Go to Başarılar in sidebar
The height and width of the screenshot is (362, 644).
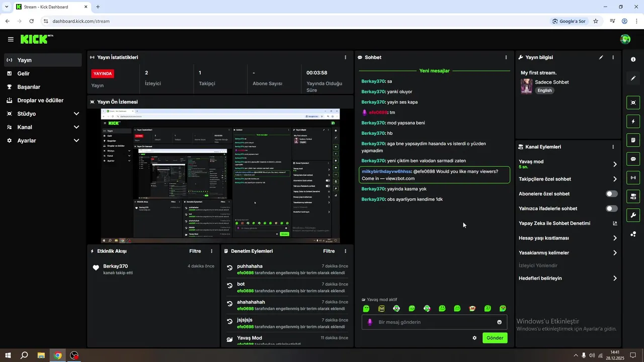[x=43, y=87]
